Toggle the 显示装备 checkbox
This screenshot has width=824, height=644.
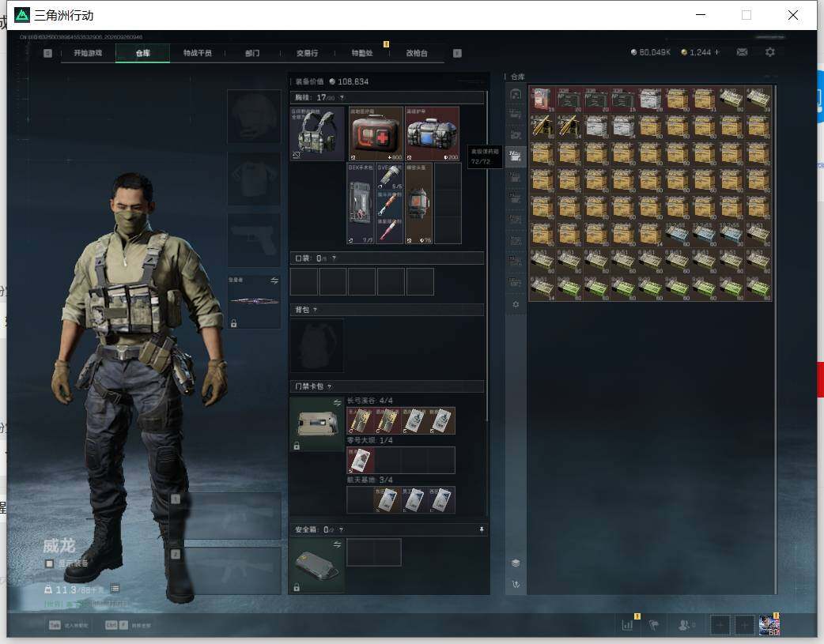click(x=49, y=563)
